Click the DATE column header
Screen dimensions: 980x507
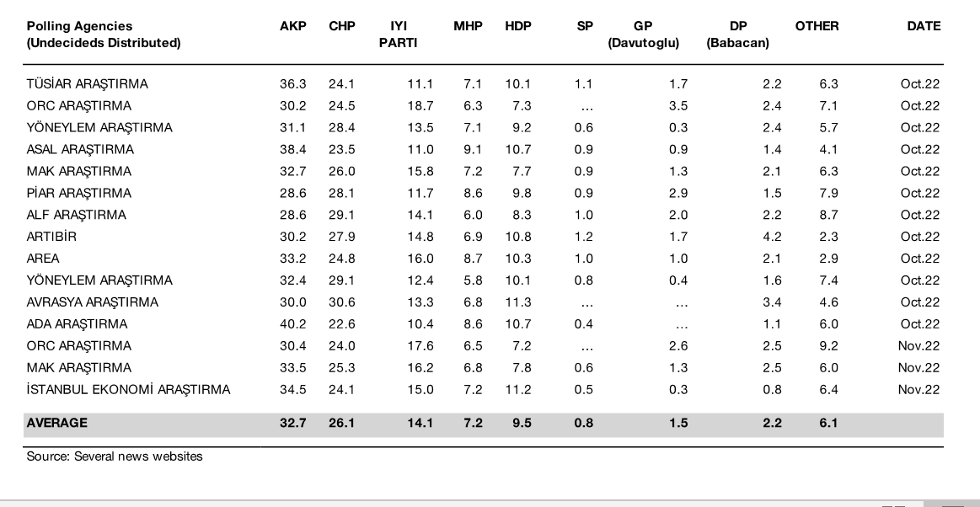pyautogui.click(x=923, y=26)
